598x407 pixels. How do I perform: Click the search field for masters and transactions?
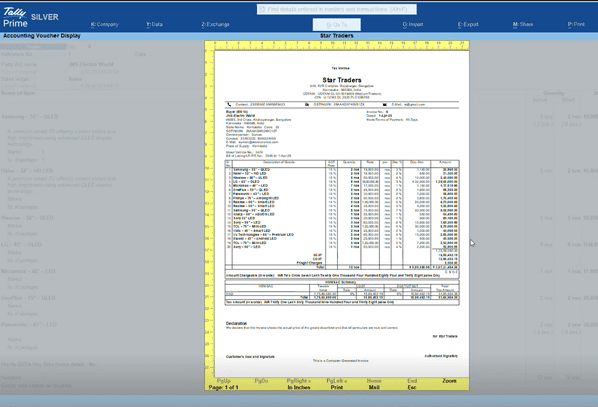(337, 9)
